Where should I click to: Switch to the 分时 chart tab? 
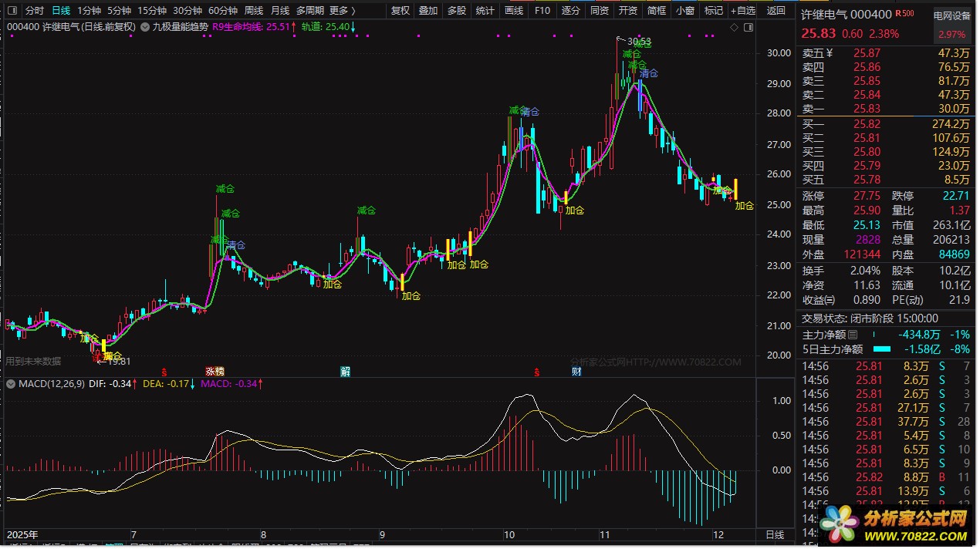click(35, 11)
